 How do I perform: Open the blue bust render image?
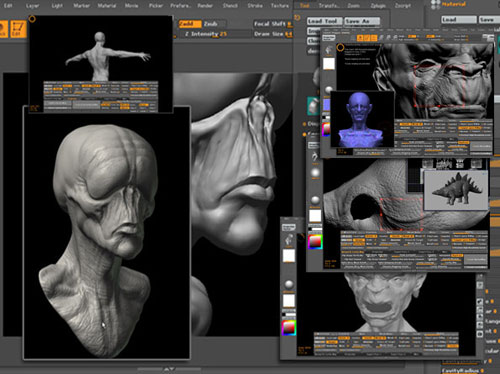tap(362, 119)
